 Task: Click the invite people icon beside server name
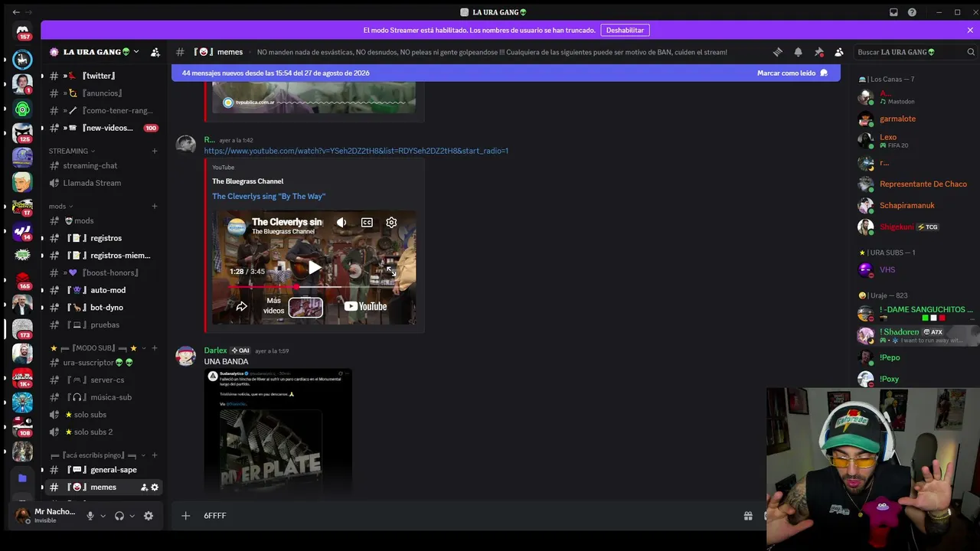click(x=155, y=52)
